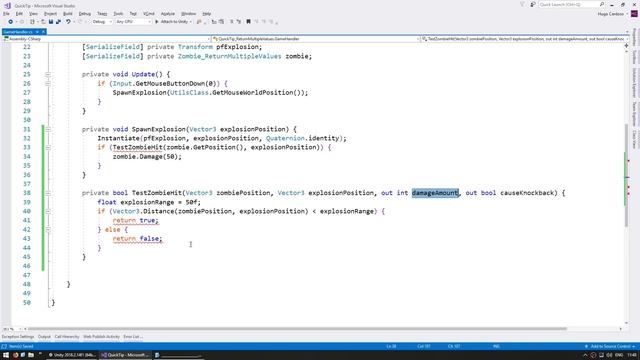Click the feedback icon near Quick Launch
This screenshot has width=640, height=360.
(x=533, y=4)
